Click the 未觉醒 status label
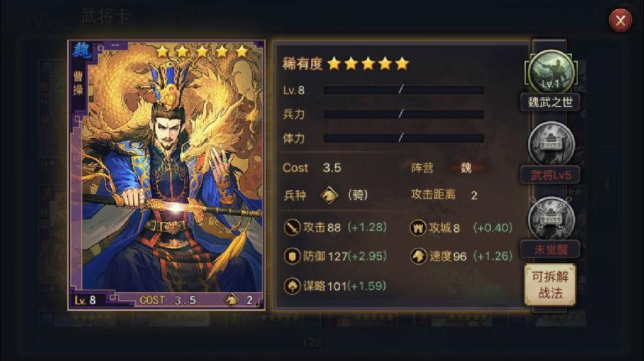The image size is (644, 361). tap(550, 249)
